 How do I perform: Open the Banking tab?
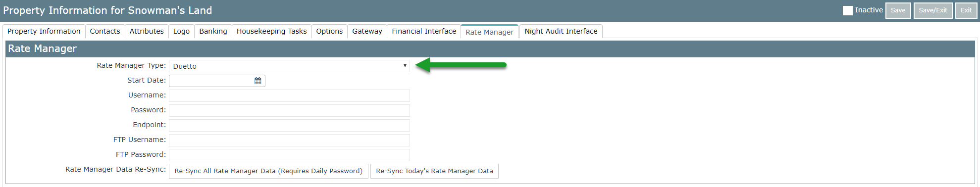(x=213, y=31)
